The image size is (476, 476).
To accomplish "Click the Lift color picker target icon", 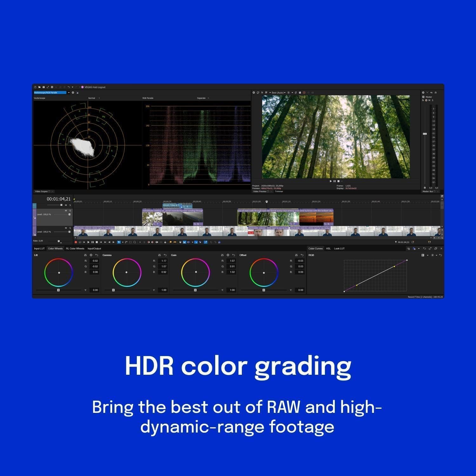I will click(91, 255).
